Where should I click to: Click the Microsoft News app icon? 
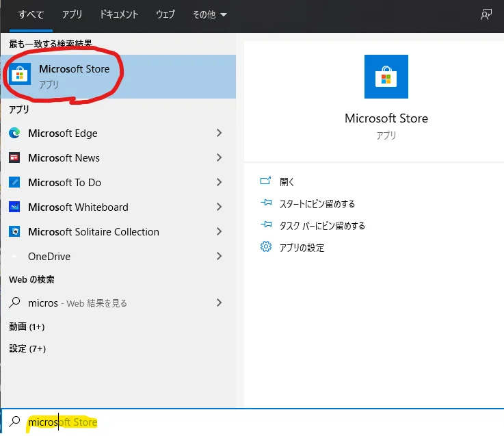14,158
